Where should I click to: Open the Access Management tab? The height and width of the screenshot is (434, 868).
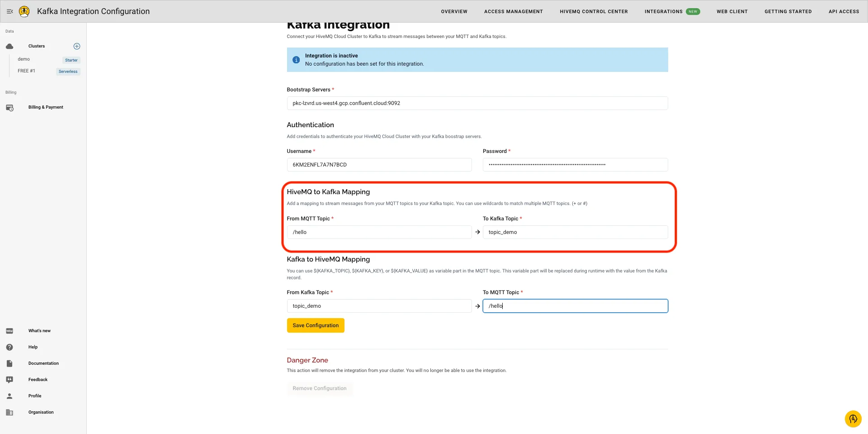pyautogui.click(x=514, y=12)
